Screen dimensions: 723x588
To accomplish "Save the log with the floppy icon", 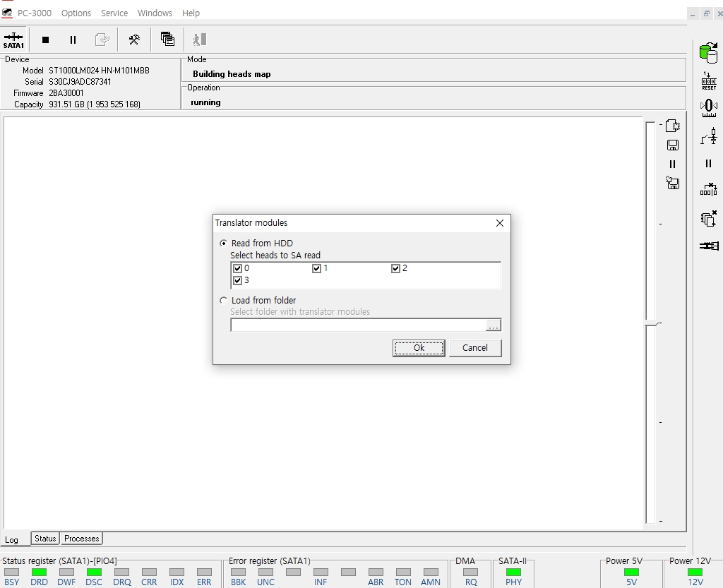I will (x=673, y=145).
